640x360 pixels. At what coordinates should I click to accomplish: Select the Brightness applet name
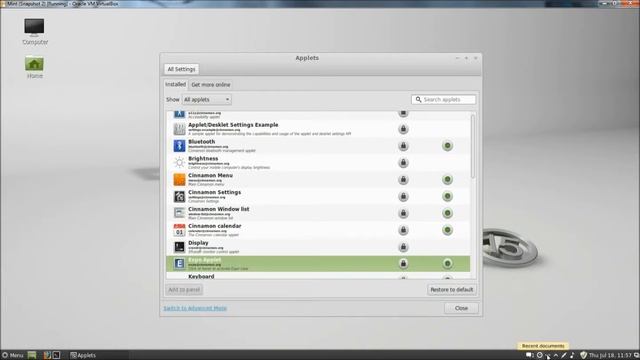click(203, 158)
